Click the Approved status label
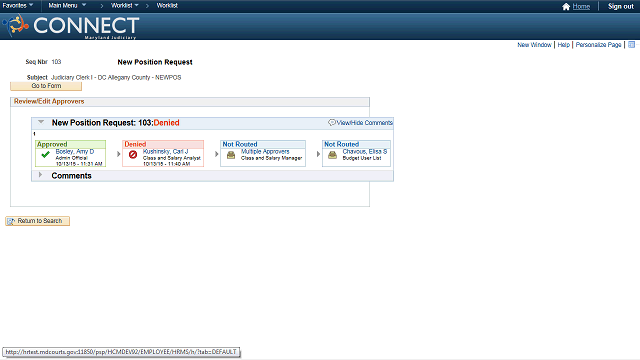Viewport: 640px width, 360px height. (52, 144)
